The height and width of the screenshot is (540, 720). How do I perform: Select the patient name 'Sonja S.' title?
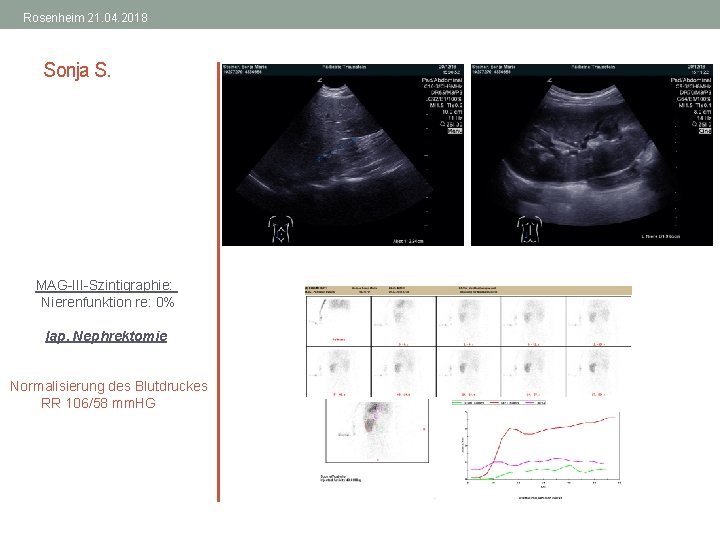(x=77, y=70)
